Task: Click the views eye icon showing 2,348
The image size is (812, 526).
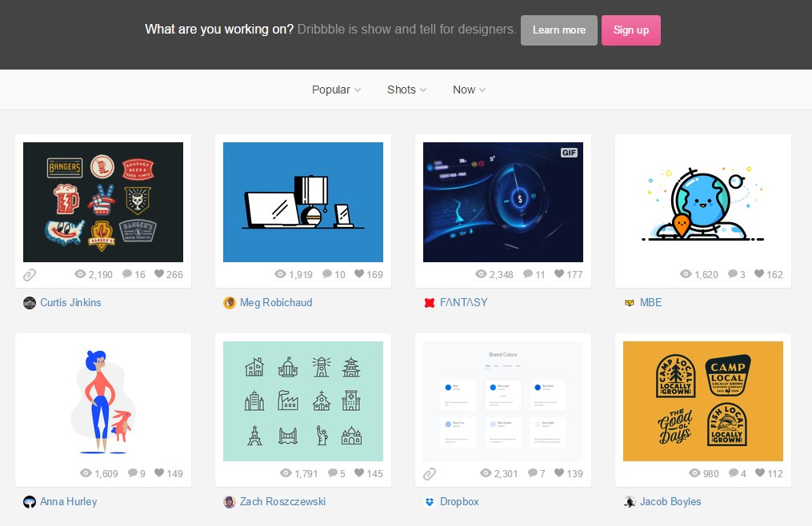Action: [481, 274]
